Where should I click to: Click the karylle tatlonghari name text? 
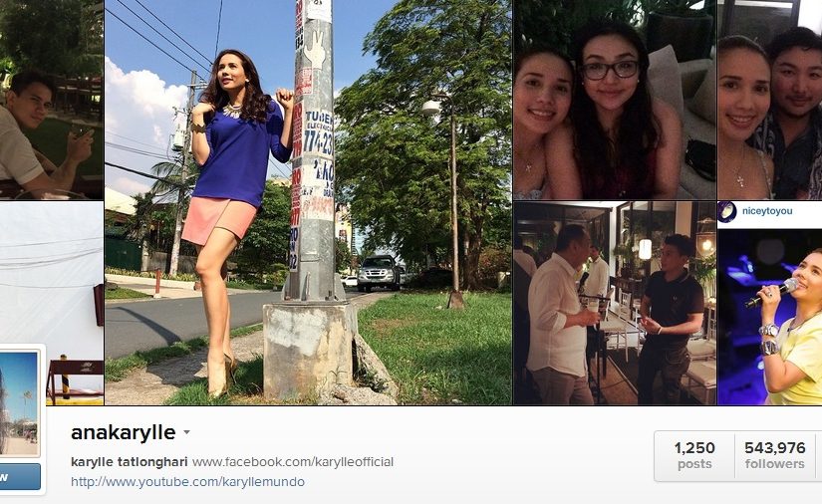(x=129, y=462)
